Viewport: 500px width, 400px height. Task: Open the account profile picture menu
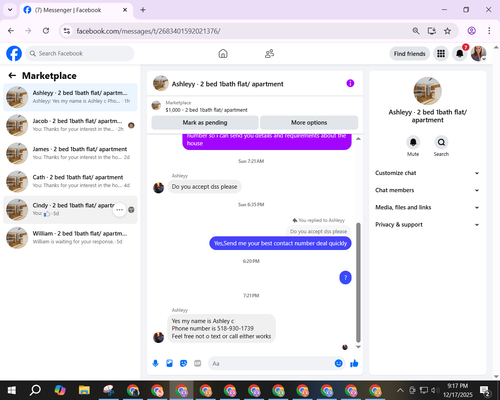pyautogui.click(x=478, y=53)
